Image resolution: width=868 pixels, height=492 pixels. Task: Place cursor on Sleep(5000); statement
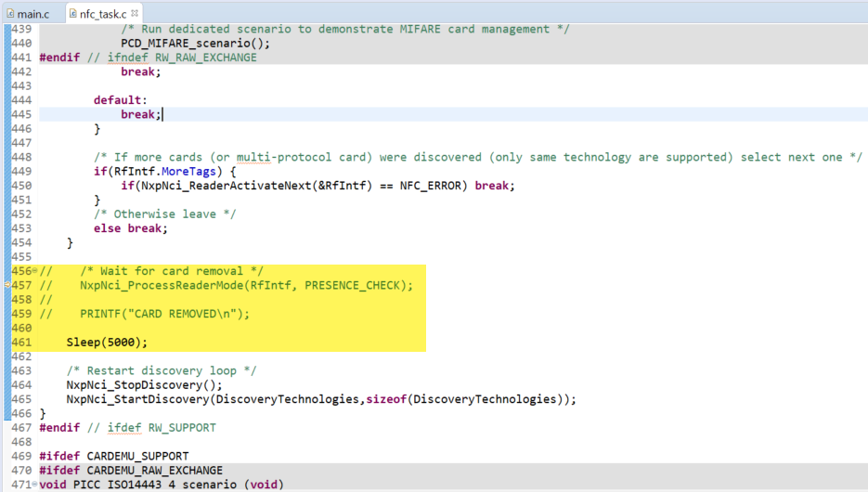(107, 343)
